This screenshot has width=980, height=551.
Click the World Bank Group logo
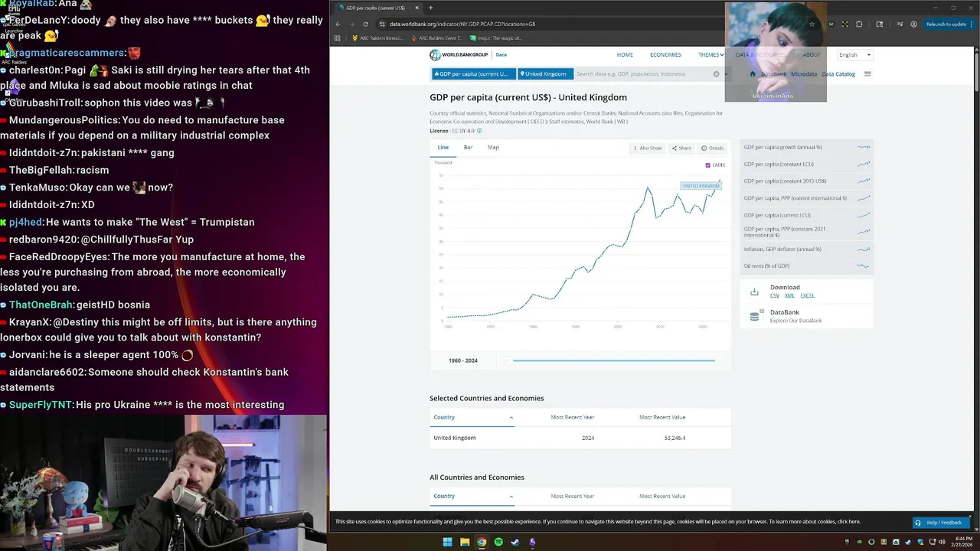point(459,54)
